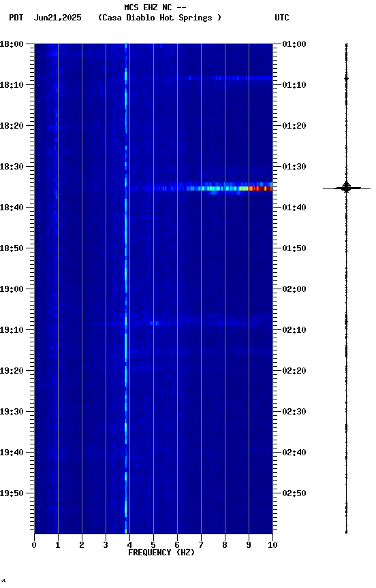Click the 02:00 UTC time label
Screen dimensions: 376x588
click(294, 289)
